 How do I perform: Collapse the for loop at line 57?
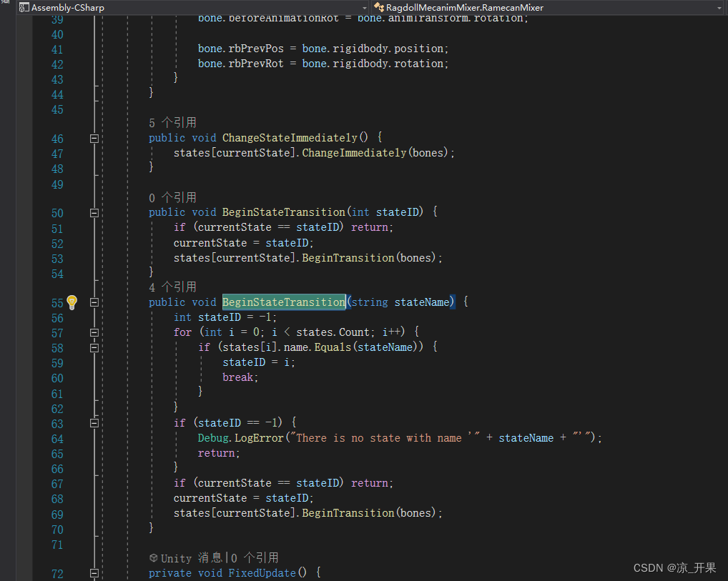click(x=94, y=333)
